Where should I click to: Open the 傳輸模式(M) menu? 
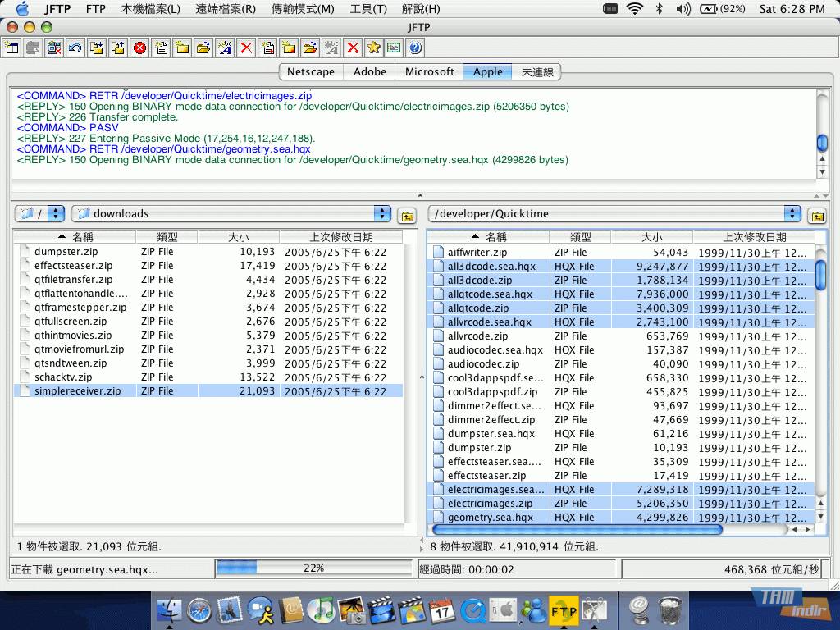coord(304,9)
